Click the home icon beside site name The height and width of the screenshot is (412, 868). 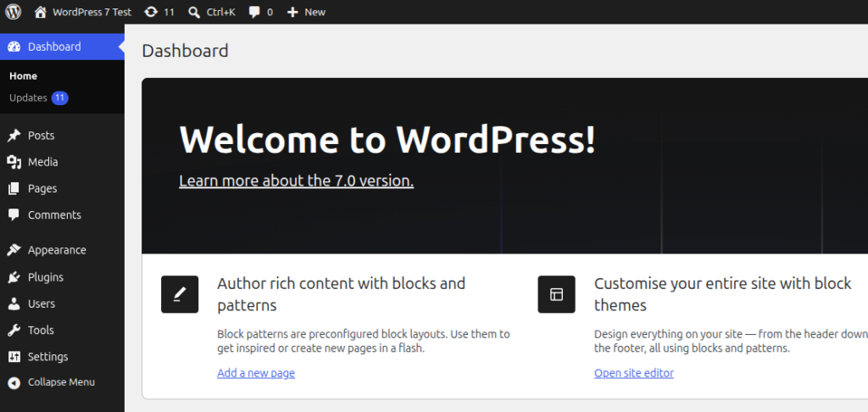(x=41, y=12)
